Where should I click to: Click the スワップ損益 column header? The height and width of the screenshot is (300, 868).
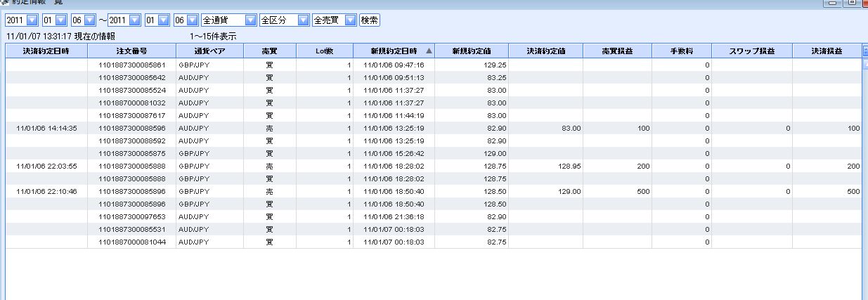[751, 51]
